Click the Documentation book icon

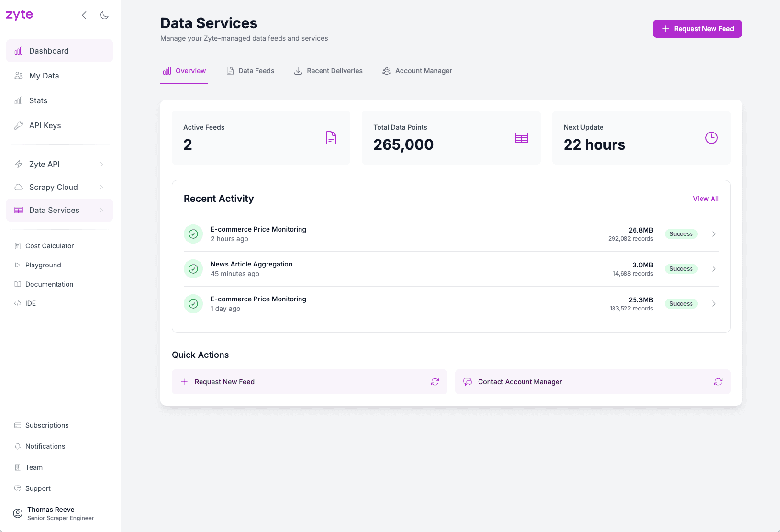tap(18, 284)
